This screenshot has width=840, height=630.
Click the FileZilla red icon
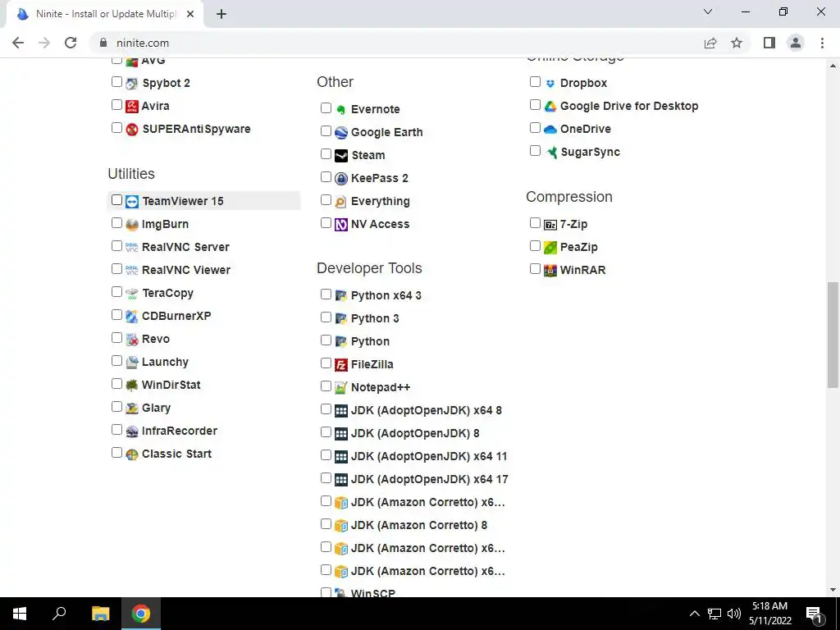pyautogui.click(x=341, y=365)
